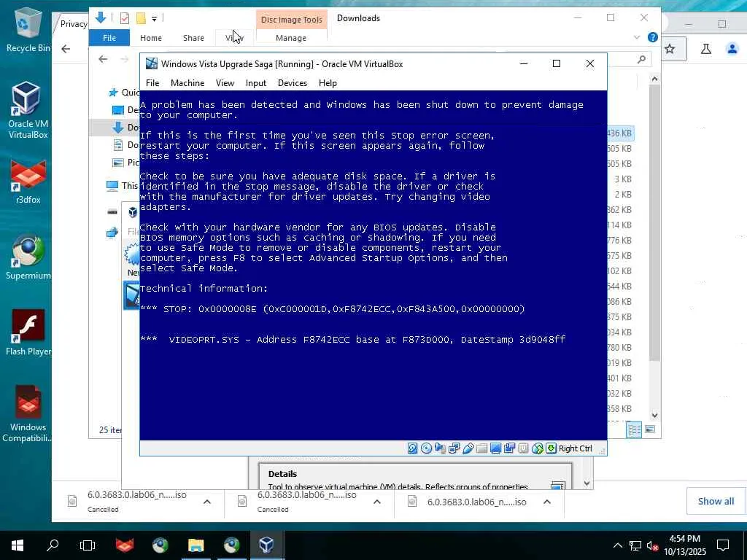Switch to the Explorer Home ribbon tab
Viewport: 747px width, 560px height.
[150, 38]
